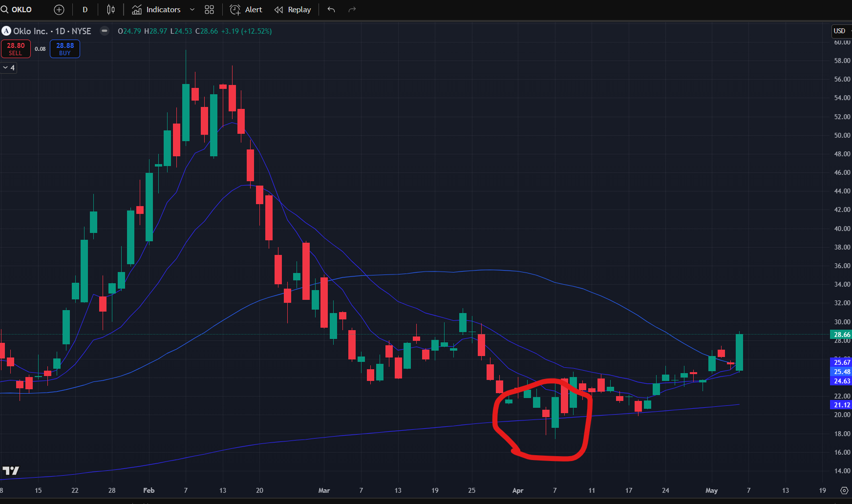This screenshot has width=852, height=504.
Task: Select the candlestick chart style icon
Action: pos(111,9)
